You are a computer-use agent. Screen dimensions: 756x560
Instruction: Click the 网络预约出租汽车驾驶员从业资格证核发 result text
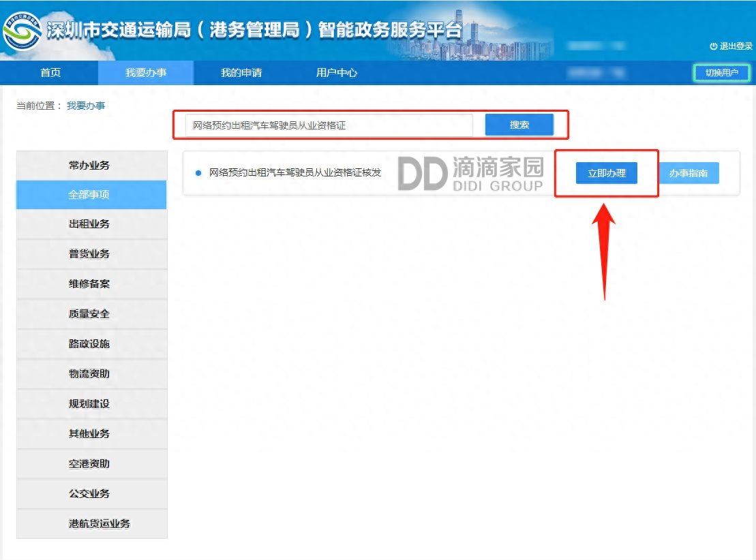(295, 172)
